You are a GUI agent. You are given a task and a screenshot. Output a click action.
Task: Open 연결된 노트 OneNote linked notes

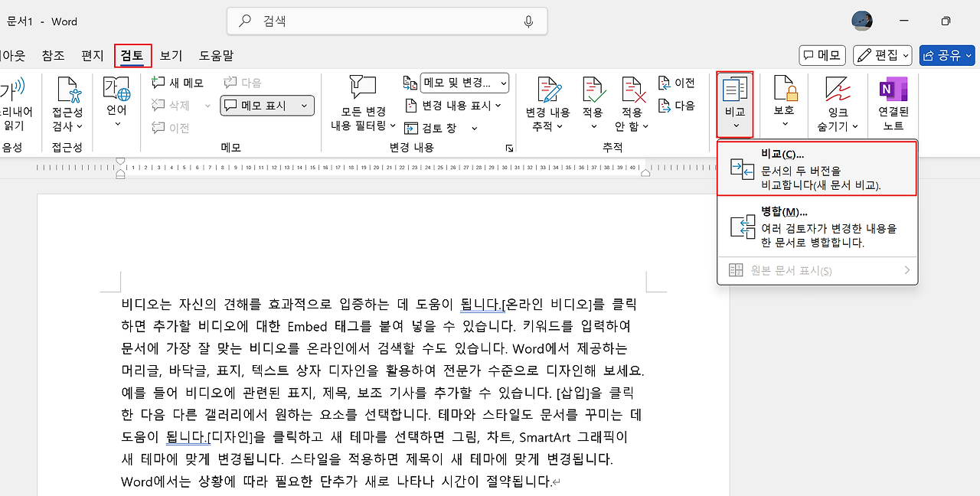click(893, 90)
